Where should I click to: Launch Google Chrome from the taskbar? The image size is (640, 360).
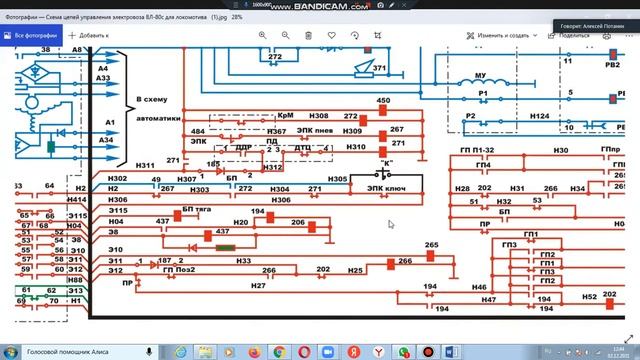coord(279,352)
